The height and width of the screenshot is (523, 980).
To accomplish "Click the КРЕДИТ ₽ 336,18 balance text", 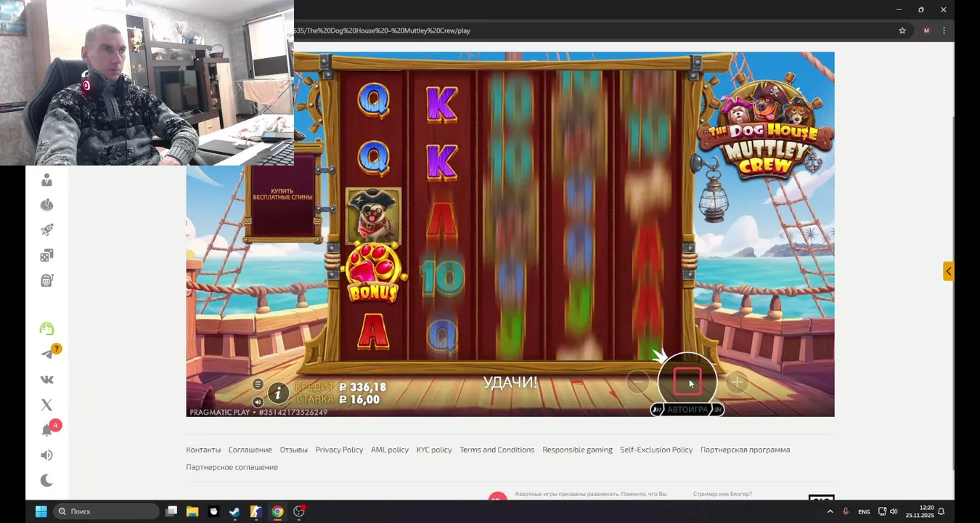I will click(340, 387).
